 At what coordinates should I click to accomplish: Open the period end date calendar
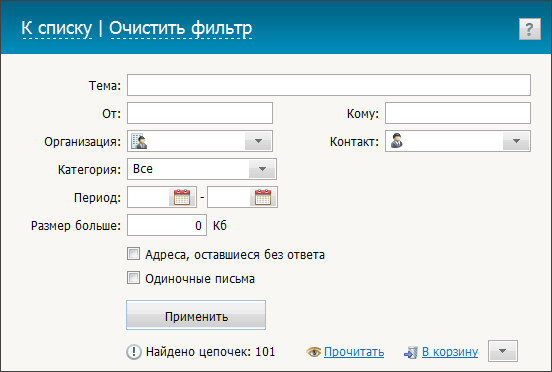tap(263, 197)
